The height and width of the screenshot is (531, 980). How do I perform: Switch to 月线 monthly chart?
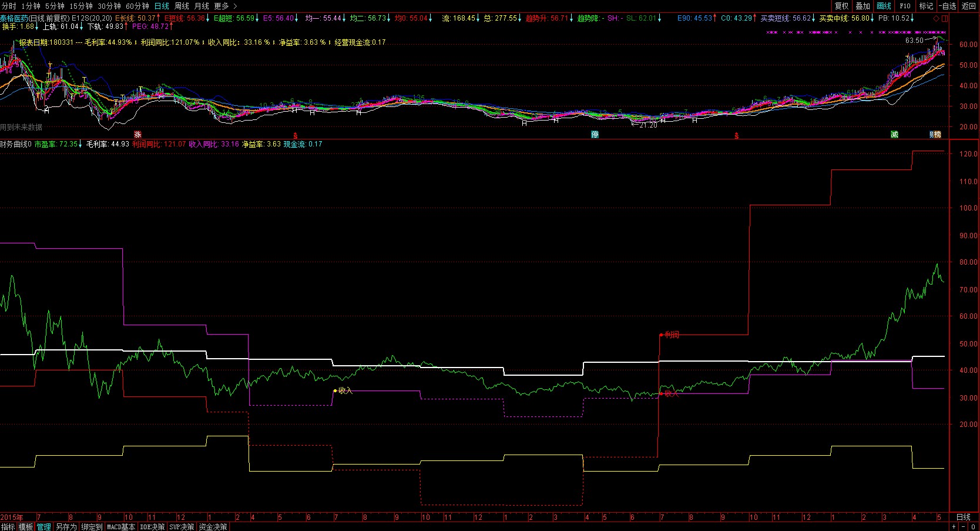click(x=202, y=6)
